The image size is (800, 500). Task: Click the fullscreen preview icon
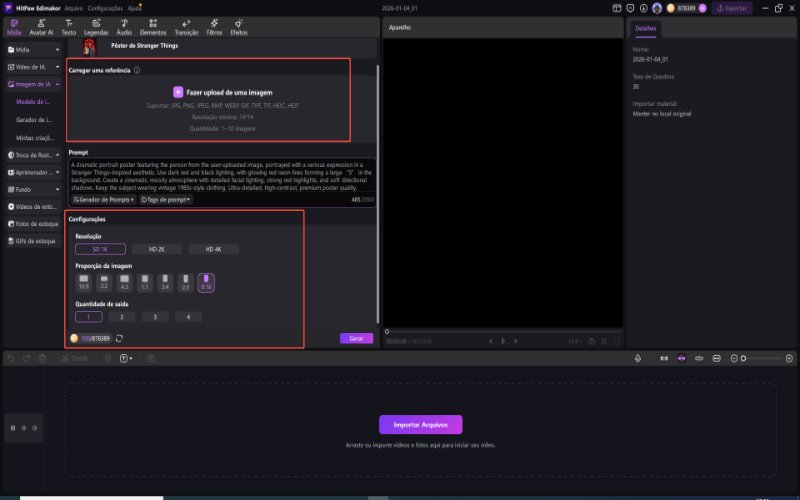(616, 341)
